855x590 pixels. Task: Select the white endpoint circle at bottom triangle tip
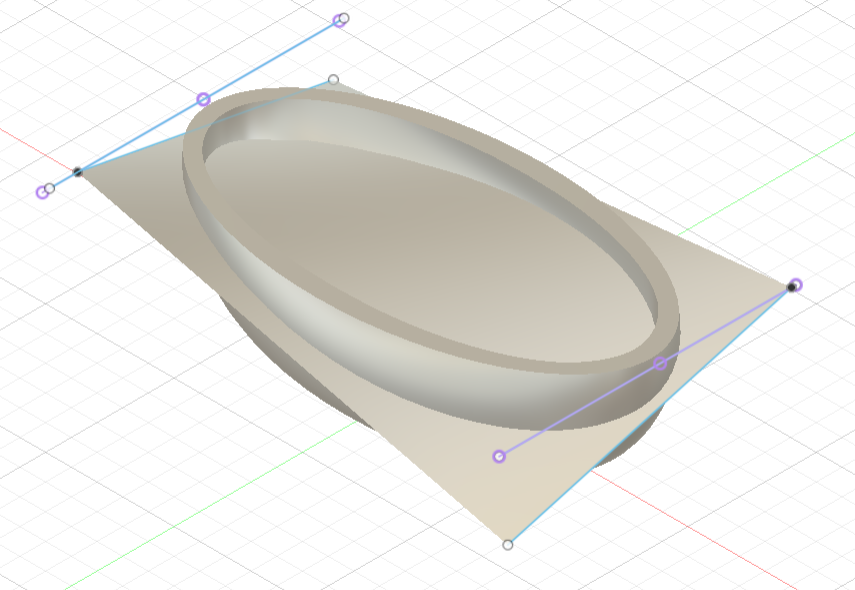508,545
